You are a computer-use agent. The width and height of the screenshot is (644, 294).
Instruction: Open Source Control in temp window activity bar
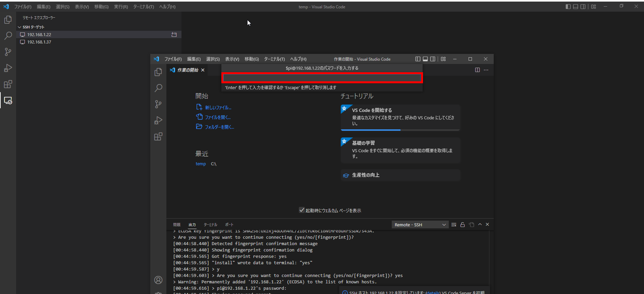8,52
